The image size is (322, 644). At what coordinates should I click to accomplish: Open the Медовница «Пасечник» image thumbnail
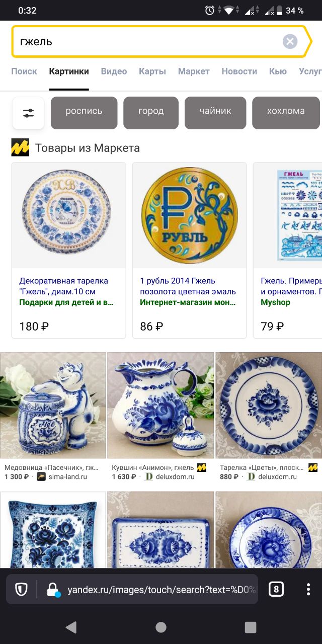pyautogui.click(x=53, y=406)
